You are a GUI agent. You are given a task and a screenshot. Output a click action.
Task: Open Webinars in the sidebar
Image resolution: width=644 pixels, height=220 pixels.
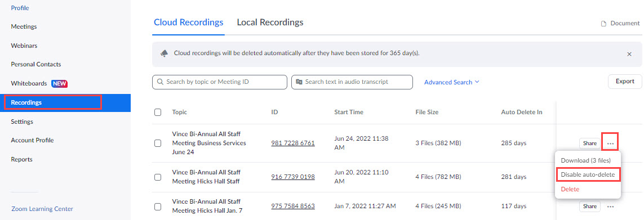24,46
